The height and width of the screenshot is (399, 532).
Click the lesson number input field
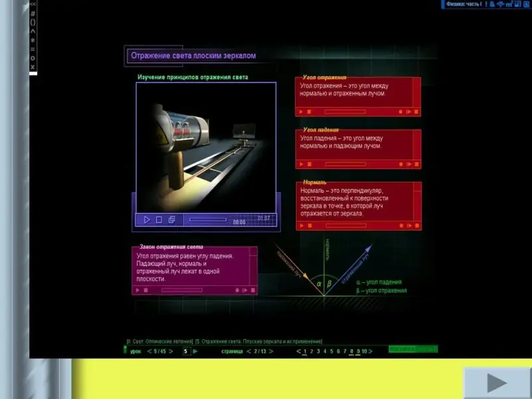(187, 351)
